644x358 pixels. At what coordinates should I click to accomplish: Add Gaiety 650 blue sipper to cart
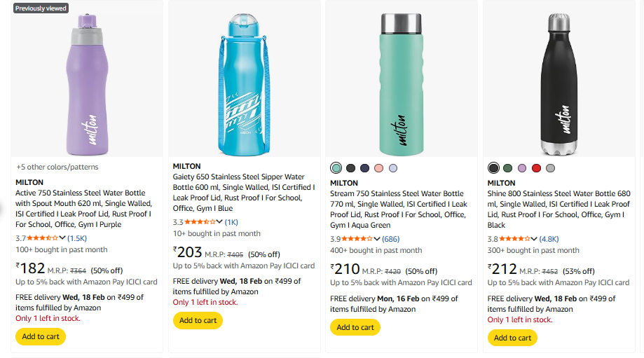click(198, 320)
